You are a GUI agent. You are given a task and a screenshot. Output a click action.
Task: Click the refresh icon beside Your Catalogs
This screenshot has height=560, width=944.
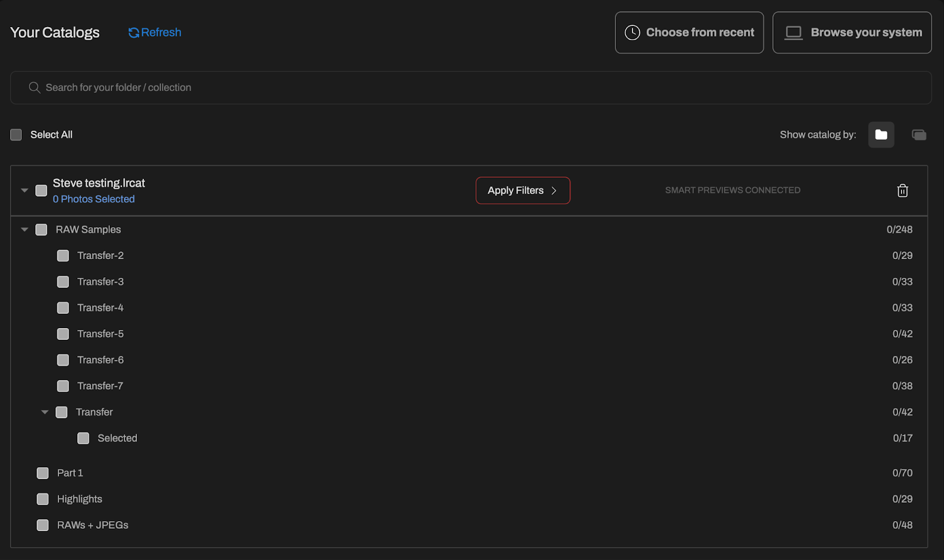pos(134,33)
